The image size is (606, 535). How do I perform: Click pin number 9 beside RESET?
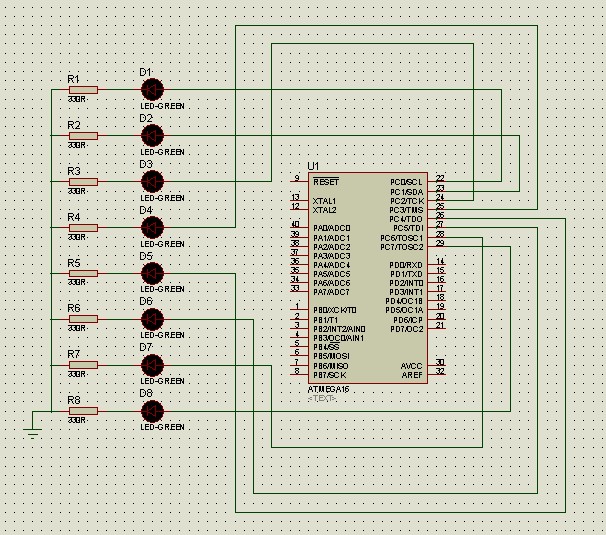[x=297, y=178]
